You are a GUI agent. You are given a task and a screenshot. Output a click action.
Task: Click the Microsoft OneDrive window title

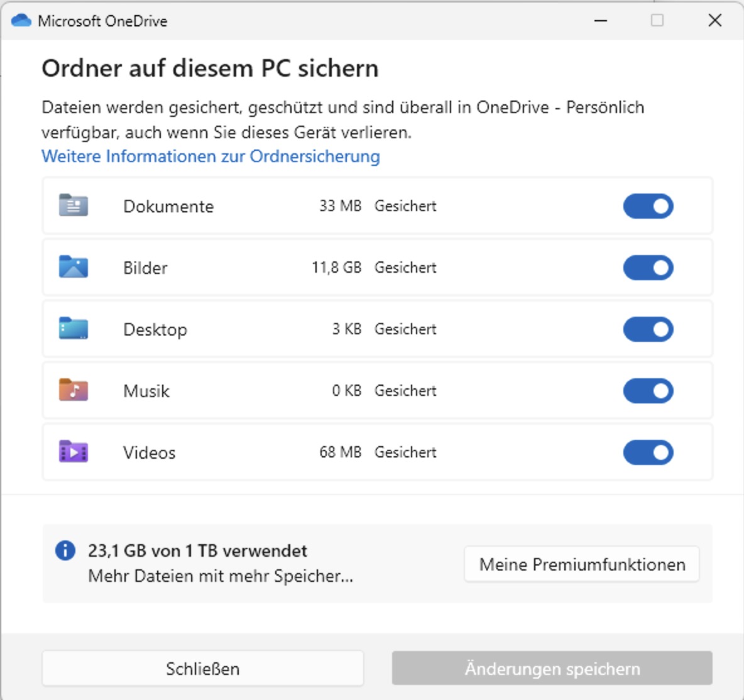(x=102, y=21)
